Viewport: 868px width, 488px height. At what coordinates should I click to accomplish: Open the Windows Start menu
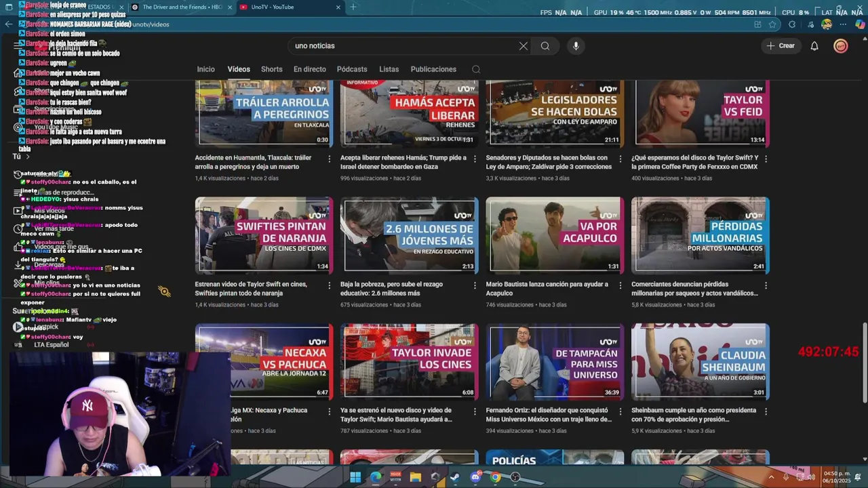[355, 477]
